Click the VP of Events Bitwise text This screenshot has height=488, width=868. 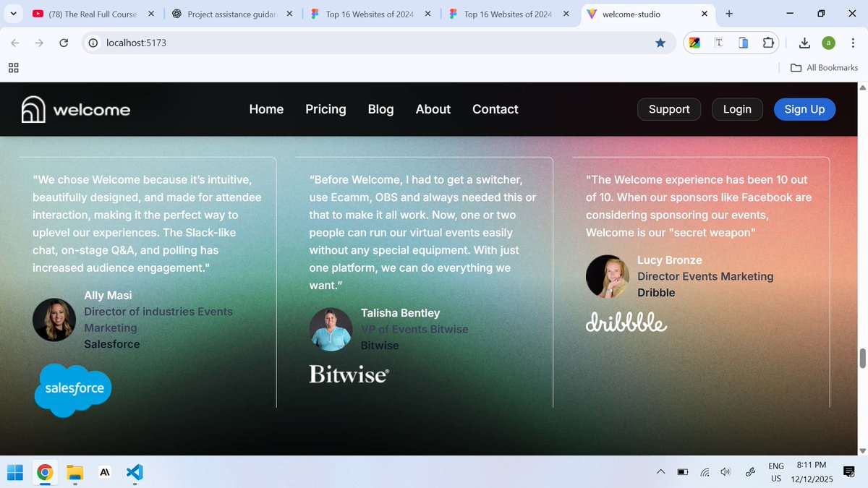click(414, 329)
